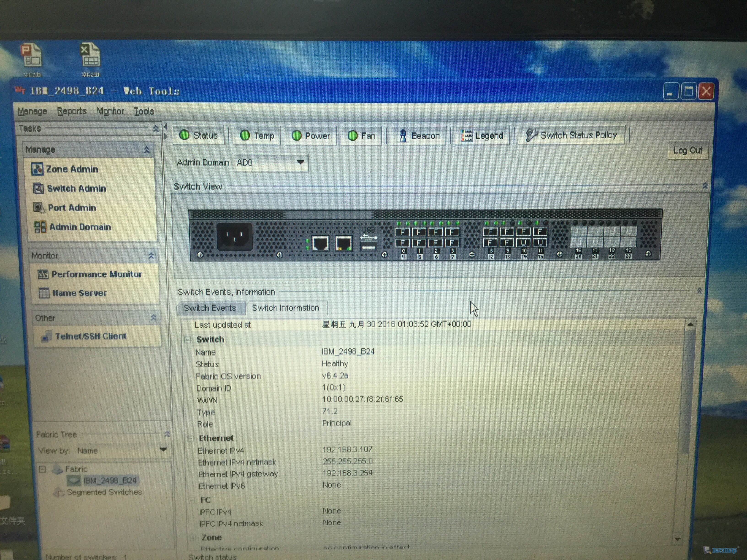This screenshot has height=560, width=747.
Task: Switch to the Switch Events tab
Action: click(x=210, y=308)
